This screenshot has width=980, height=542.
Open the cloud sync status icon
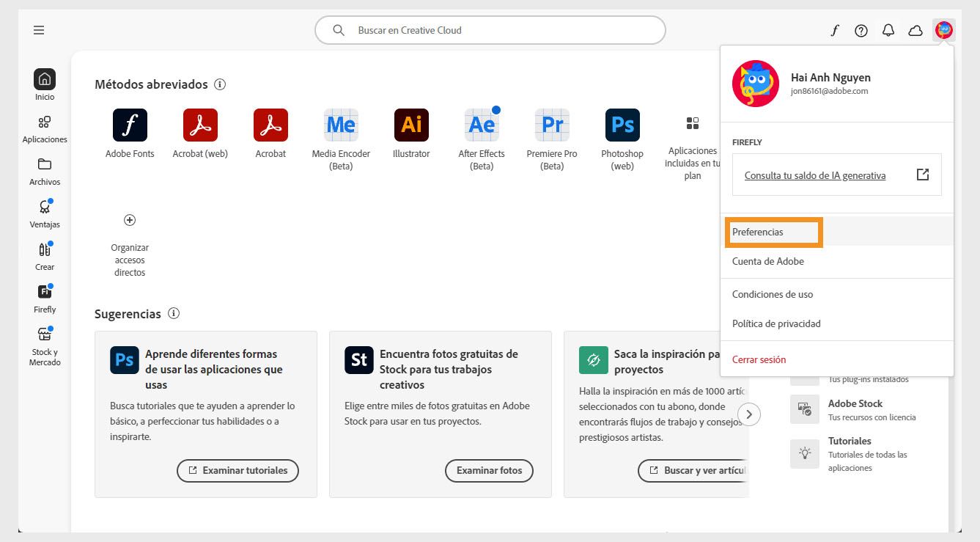(915, 30)
